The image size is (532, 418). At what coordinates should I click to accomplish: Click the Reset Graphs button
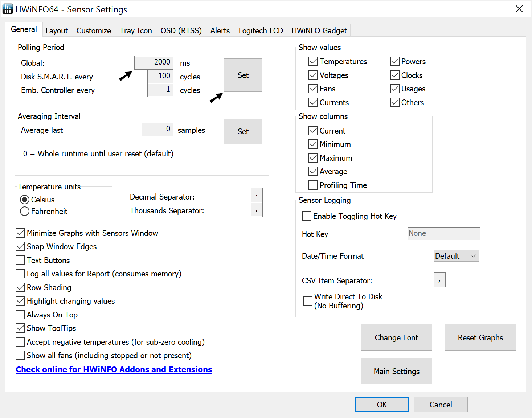(x=480, y=337)
